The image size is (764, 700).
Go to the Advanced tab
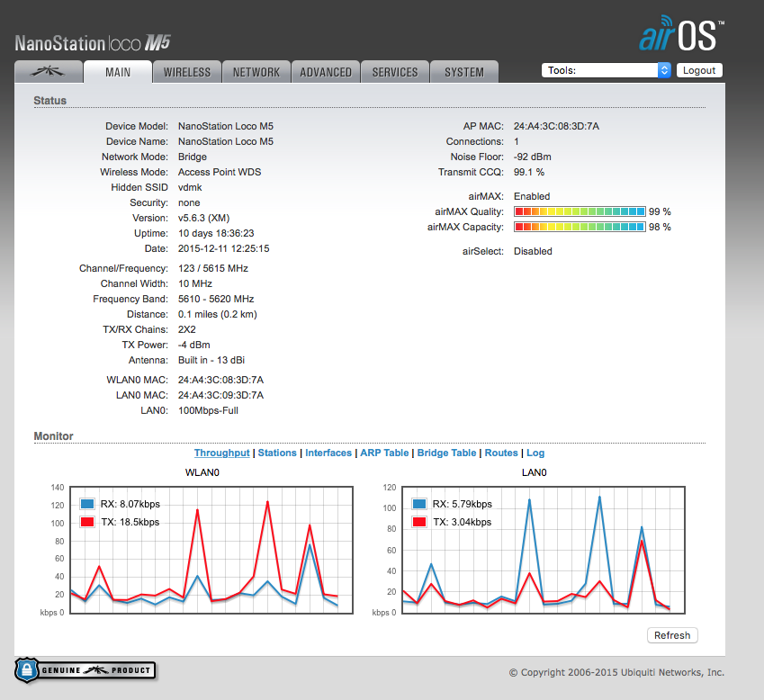326,72
